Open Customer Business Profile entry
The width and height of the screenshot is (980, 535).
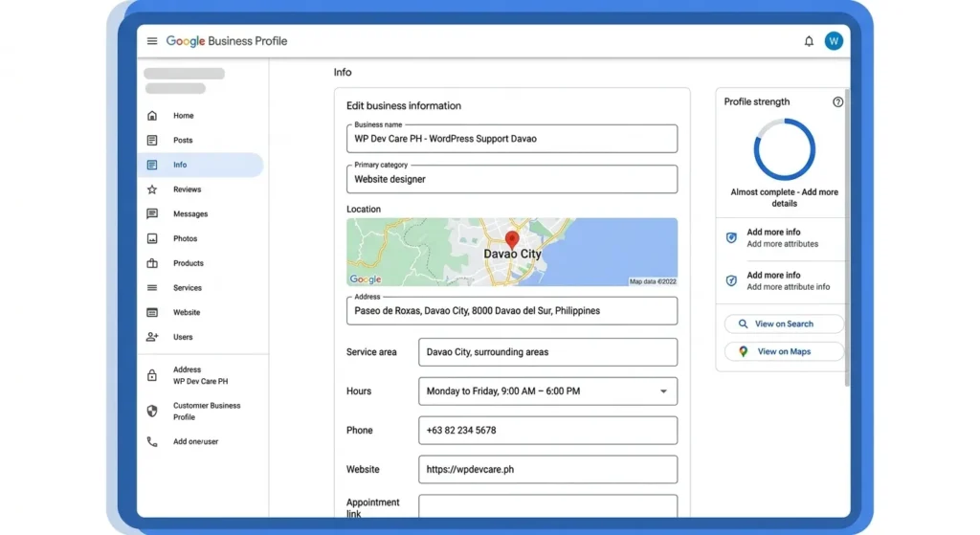click(x=201, y=412)
